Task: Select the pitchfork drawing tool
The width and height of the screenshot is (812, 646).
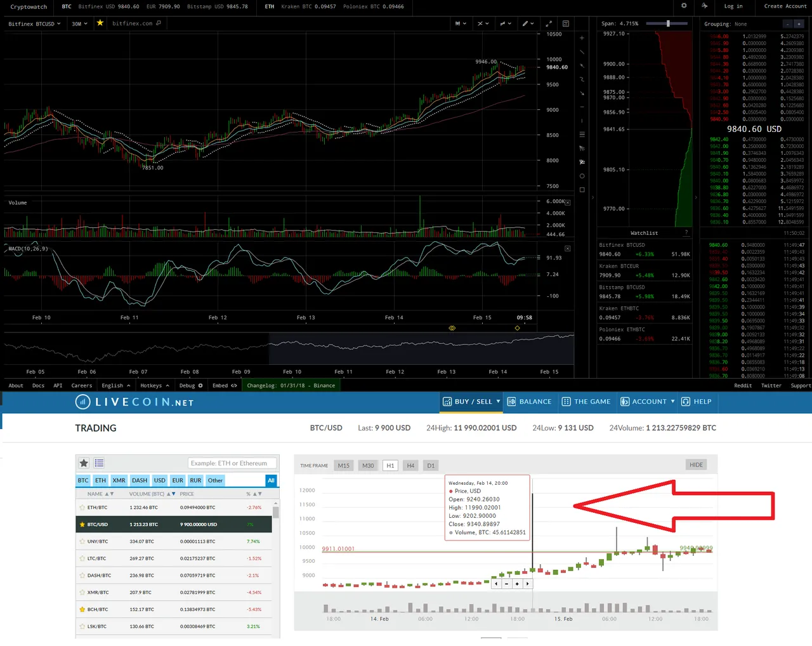Action: tap(582, 162)
